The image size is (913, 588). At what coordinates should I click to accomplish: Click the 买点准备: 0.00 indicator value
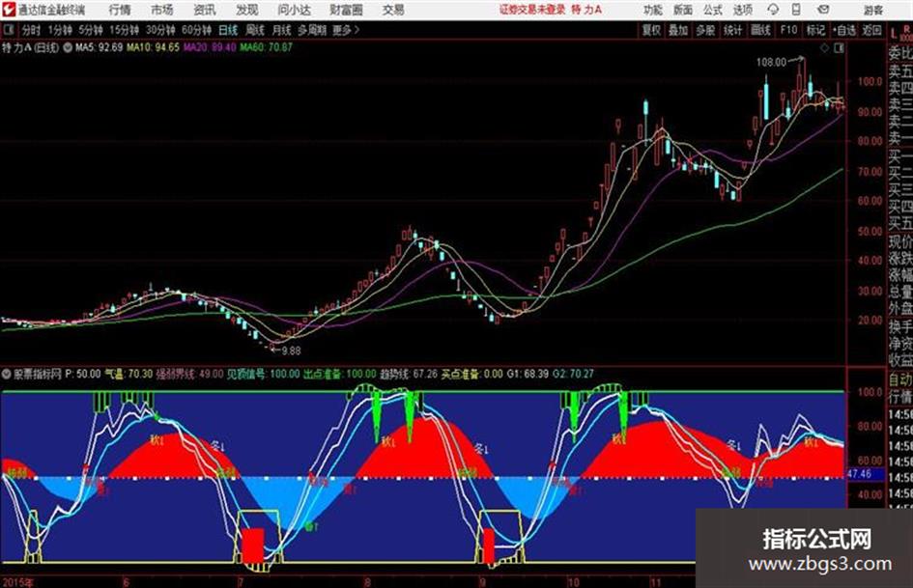tap(471, 374)
